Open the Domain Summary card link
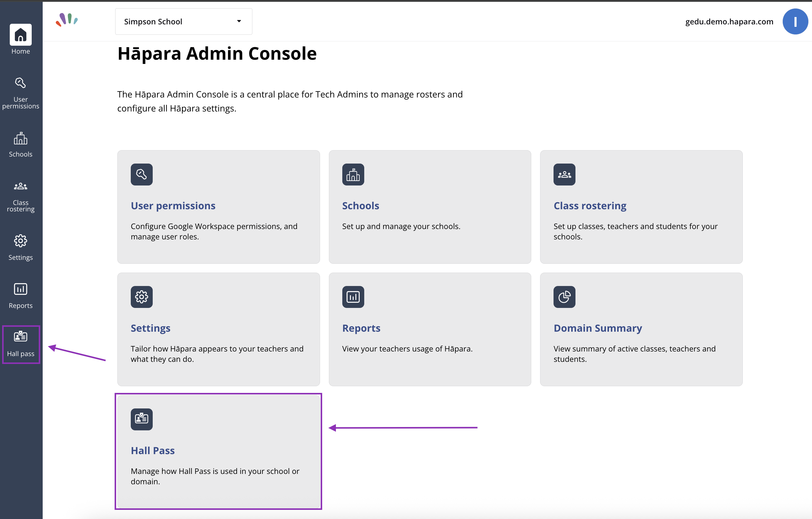 coord(597,328)
